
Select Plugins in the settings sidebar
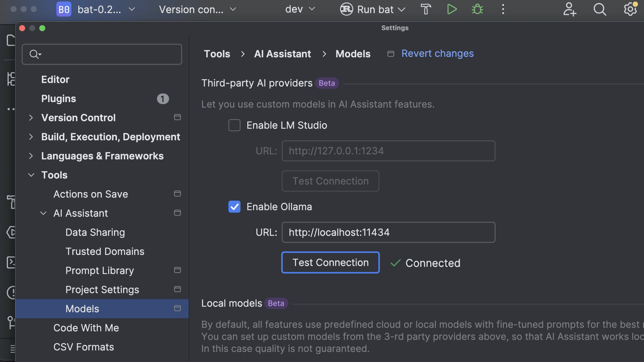click(59, 99)
